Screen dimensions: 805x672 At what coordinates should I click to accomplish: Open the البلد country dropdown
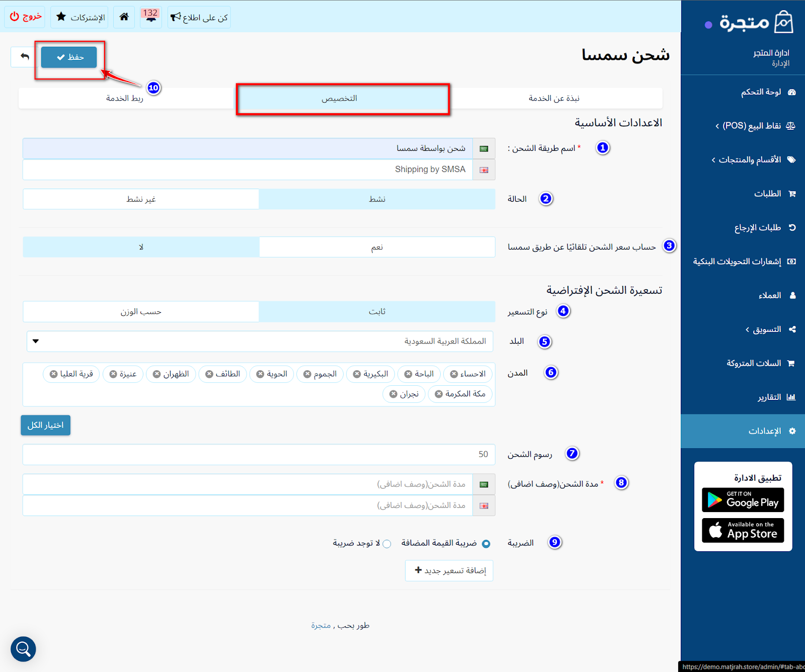[x=260, y=342]
